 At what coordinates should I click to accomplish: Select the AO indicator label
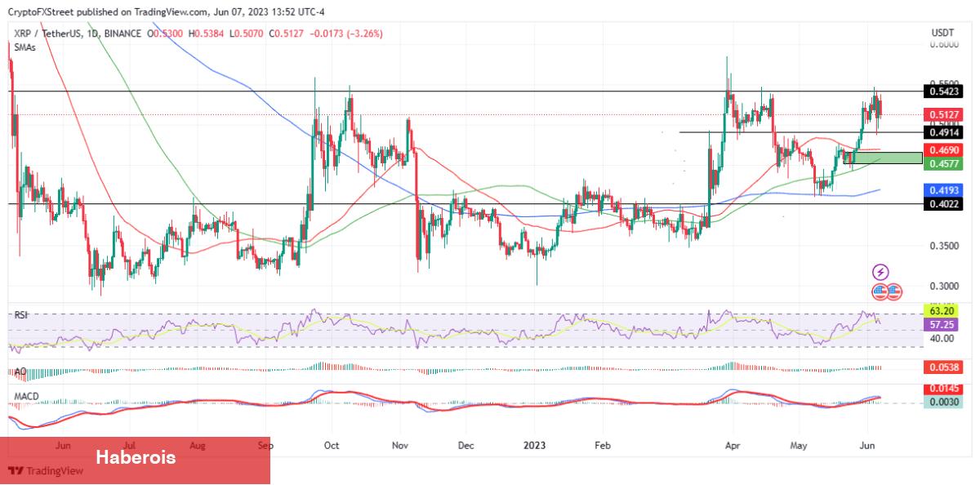(x=22, y=371)
